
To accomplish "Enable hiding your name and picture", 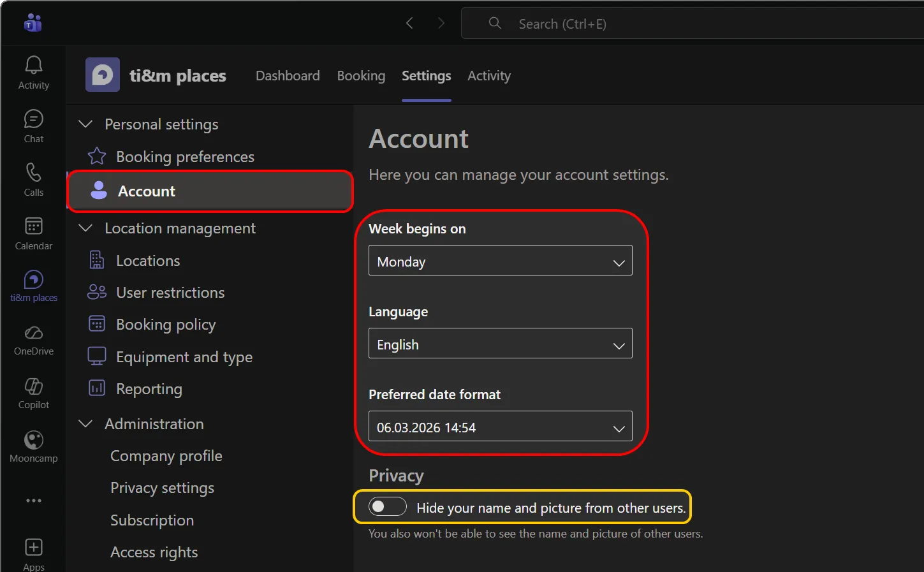I will pyautogui.click(x=387, y=507).
